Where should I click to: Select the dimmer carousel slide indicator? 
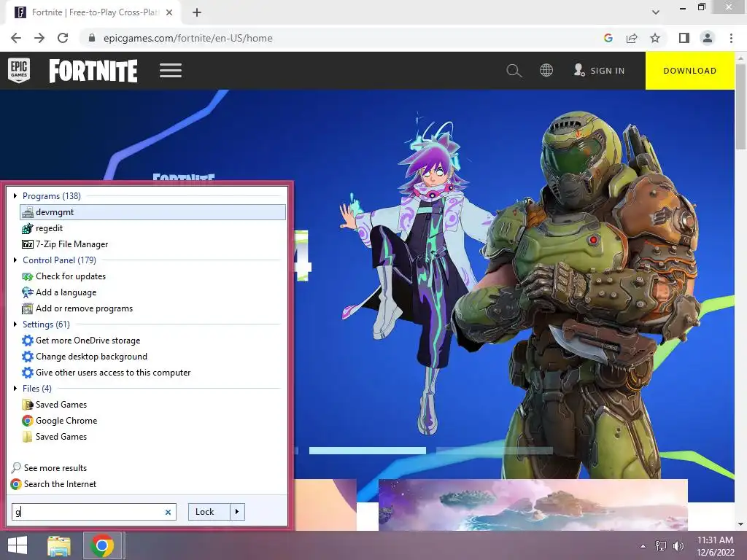coord(495,451)
